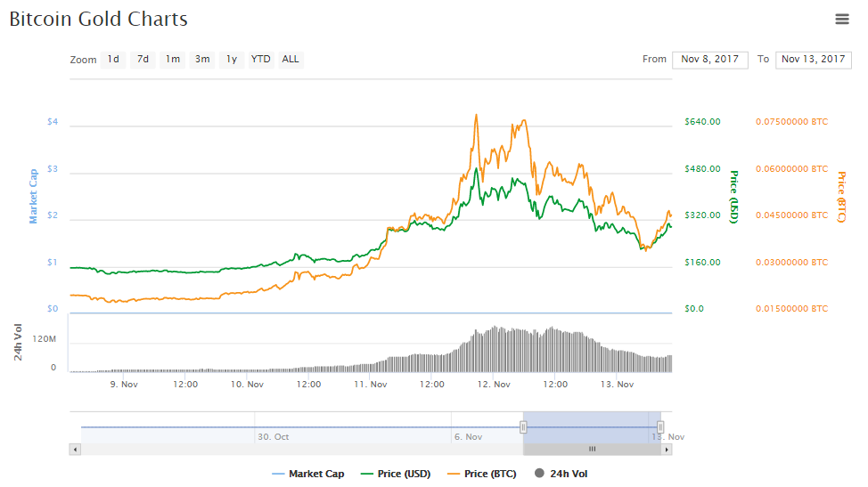Screen dimensions: 868x487
Task: Click the 11. Nov x-axis label
Action: point(371,385)
